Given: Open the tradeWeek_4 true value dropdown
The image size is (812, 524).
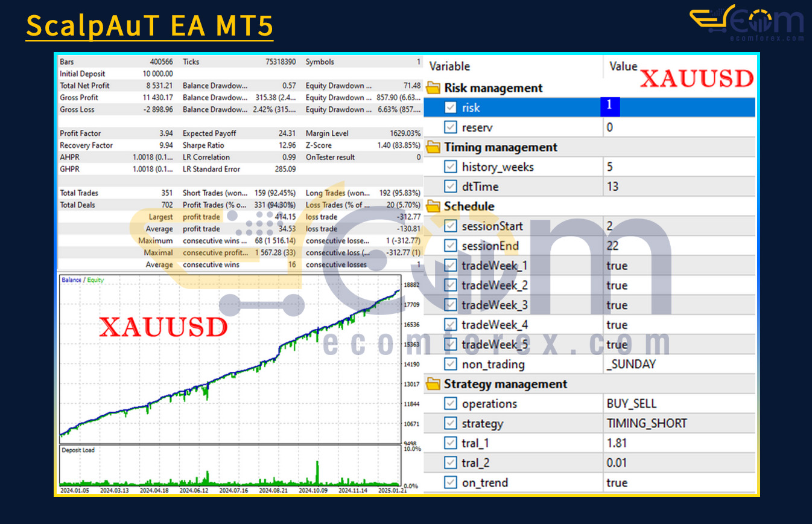Looking at the screenshot, I should [617, 325].
